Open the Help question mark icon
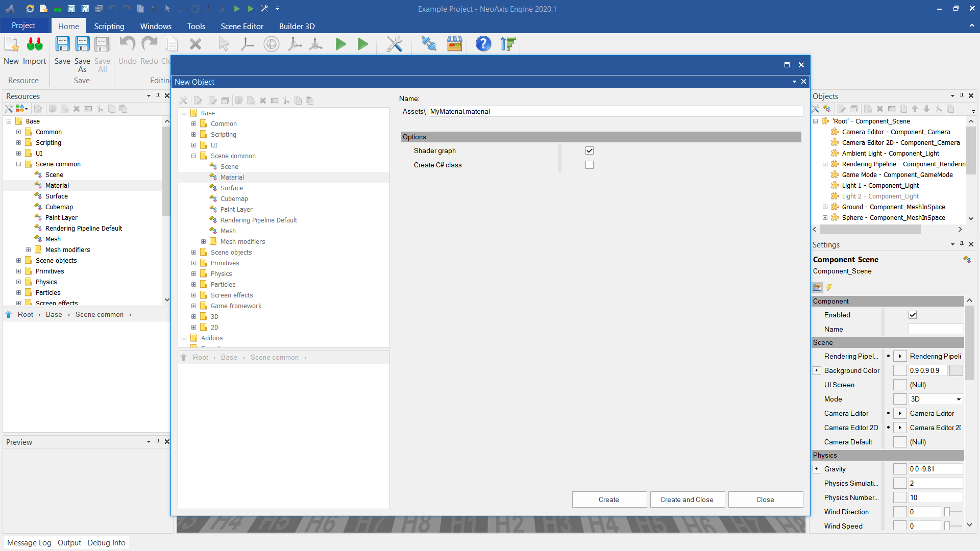This screenshot has height=551, width=980. pyautogui.click(x=483, y=44)
